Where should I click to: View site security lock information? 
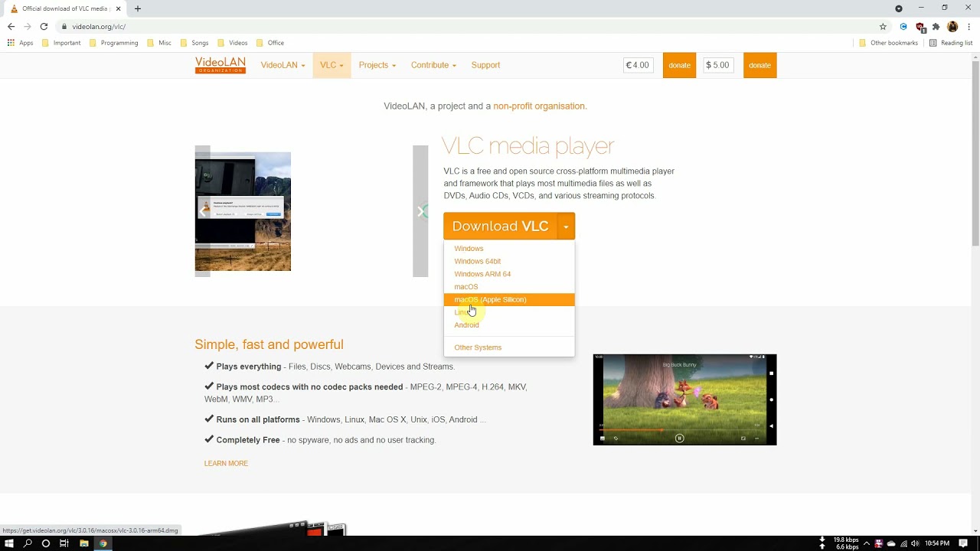[x=64, y=26]
